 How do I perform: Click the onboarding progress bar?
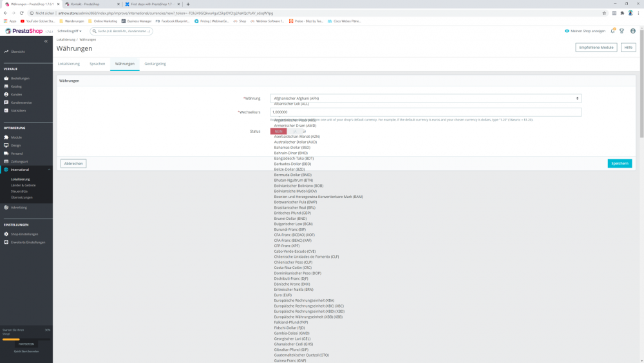click(26, 339)
